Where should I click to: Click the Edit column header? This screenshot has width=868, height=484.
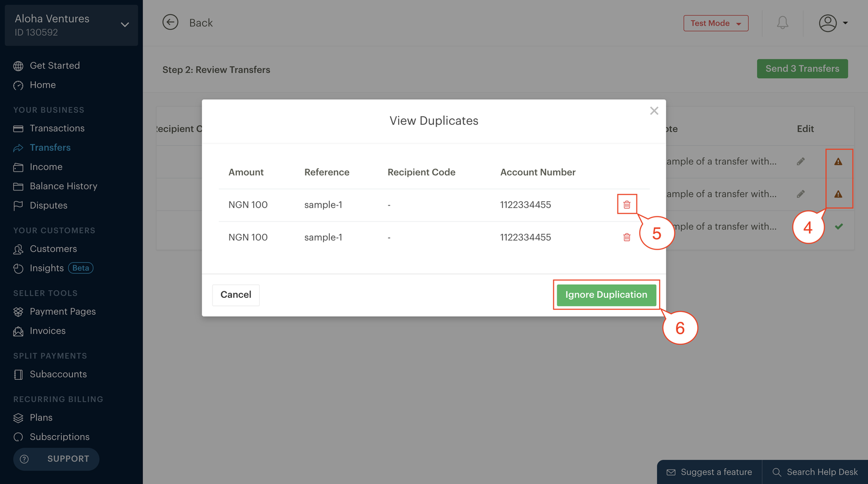click(805, 129)
